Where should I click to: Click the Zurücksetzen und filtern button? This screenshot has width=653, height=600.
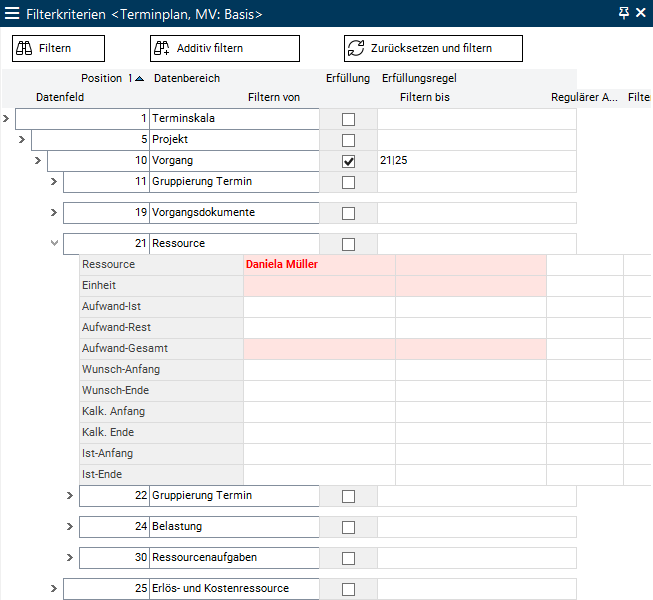tap(433, 48)
